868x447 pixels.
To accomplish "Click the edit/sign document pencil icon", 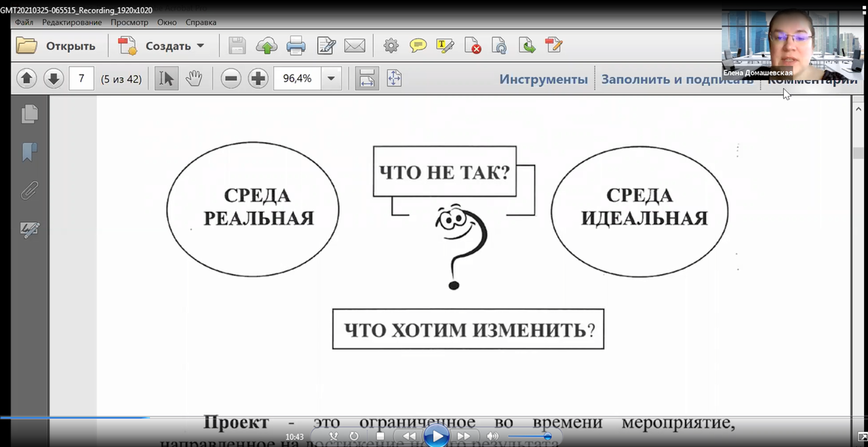I will click(326, 46).
